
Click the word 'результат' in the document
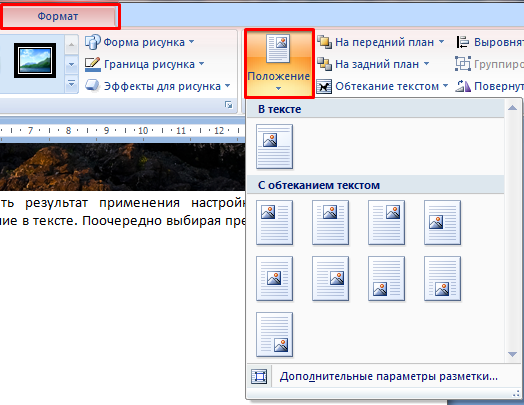(x=56, y=202)
